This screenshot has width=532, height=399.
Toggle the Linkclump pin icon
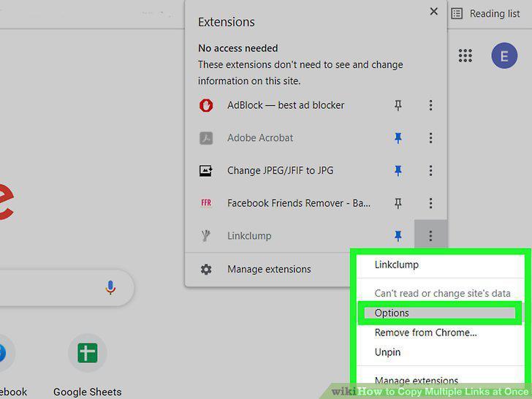398,236
